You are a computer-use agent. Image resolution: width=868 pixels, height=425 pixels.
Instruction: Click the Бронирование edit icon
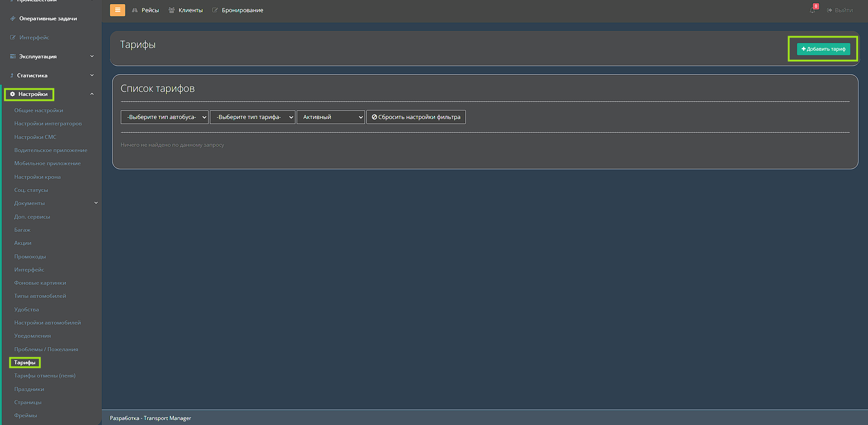(x=215, y=10)
